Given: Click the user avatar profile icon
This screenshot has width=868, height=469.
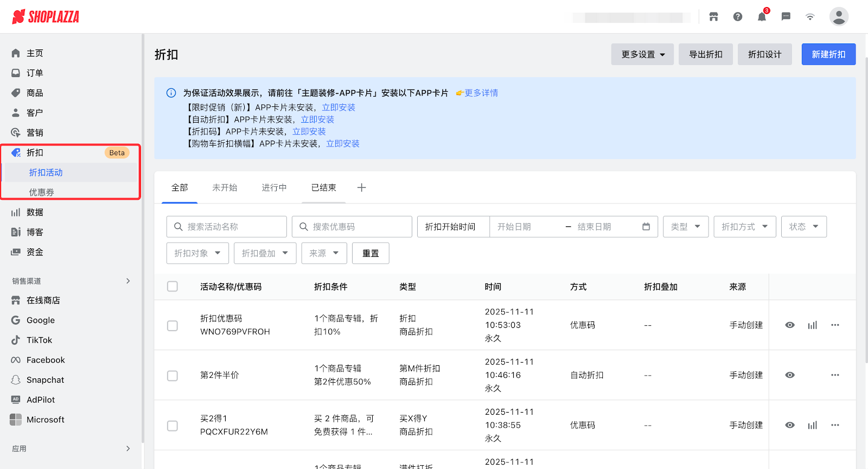Looking at the screenshot, I should click(838, 17).
